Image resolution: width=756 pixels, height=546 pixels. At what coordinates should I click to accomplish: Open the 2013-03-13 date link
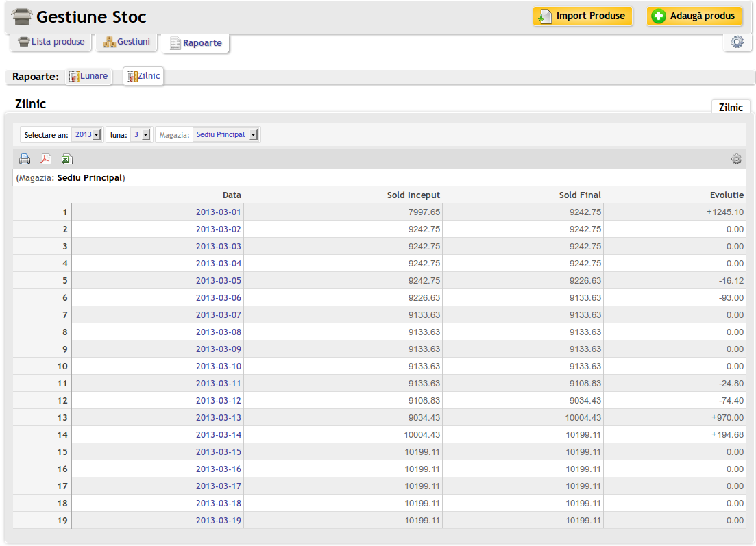218,418
